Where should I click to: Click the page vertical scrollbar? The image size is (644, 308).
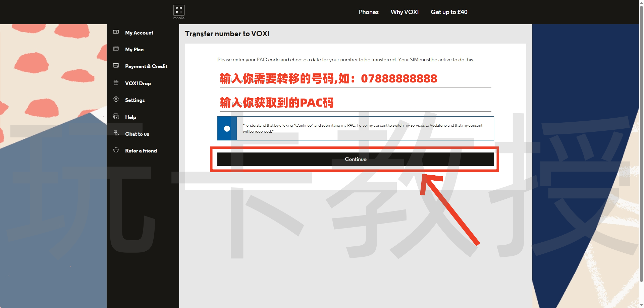(x=641, y=144)
